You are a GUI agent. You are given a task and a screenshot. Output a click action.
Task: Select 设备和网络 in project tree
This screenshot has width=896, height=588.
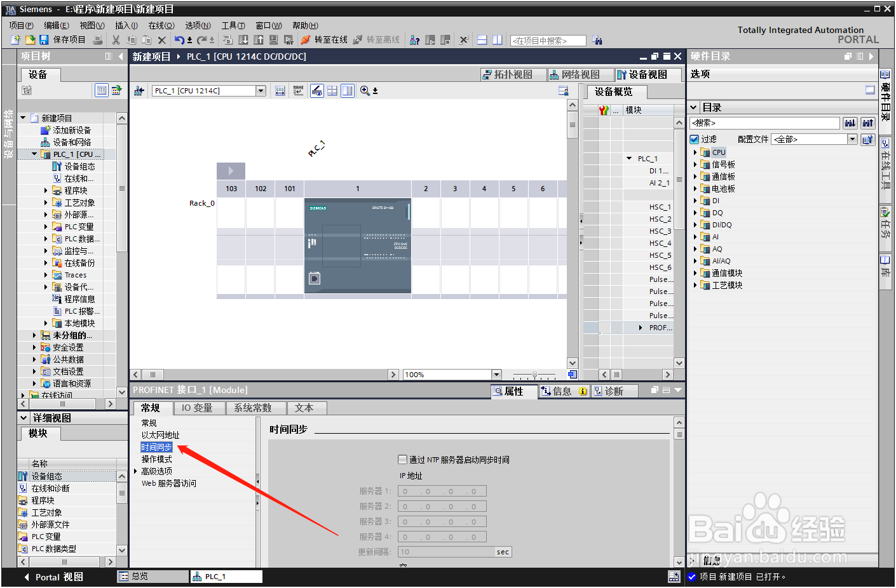pos(66,142)
